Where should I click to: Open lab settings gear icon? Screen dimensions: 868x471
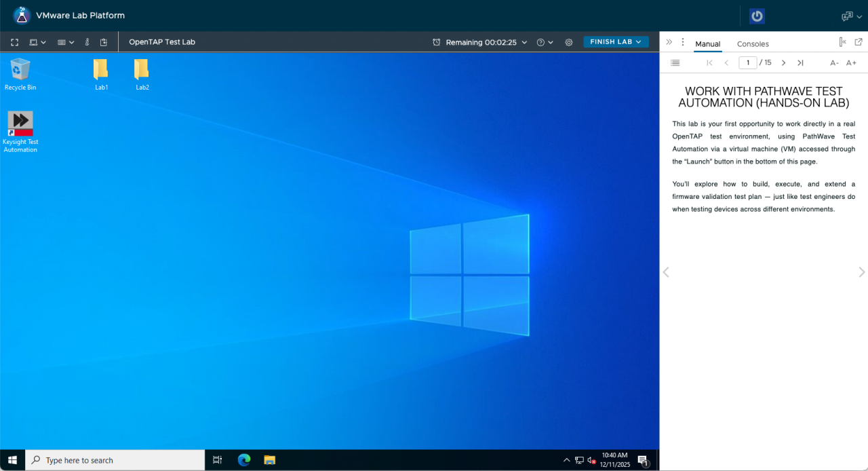point(569,42)
